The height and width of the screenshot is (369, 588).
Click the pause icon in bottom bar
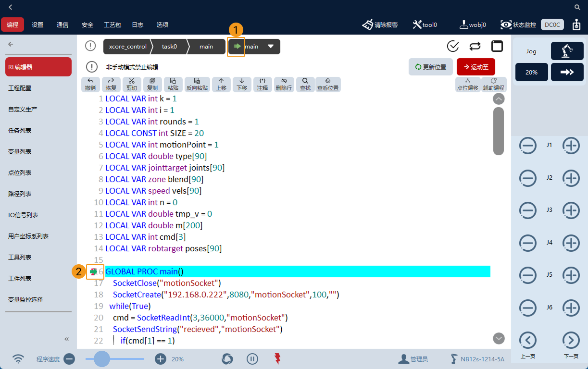click(252, 359)
